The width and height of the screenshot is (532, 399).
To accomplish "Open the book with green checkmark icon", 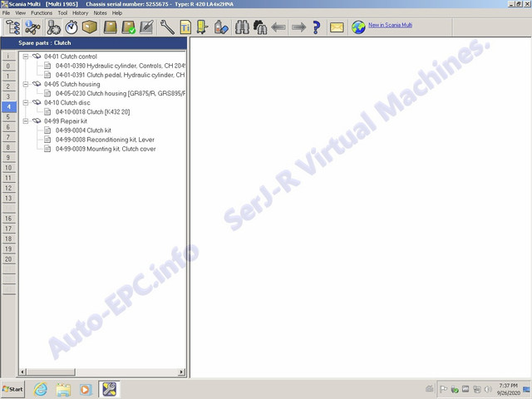I will (x=129, y=27).
